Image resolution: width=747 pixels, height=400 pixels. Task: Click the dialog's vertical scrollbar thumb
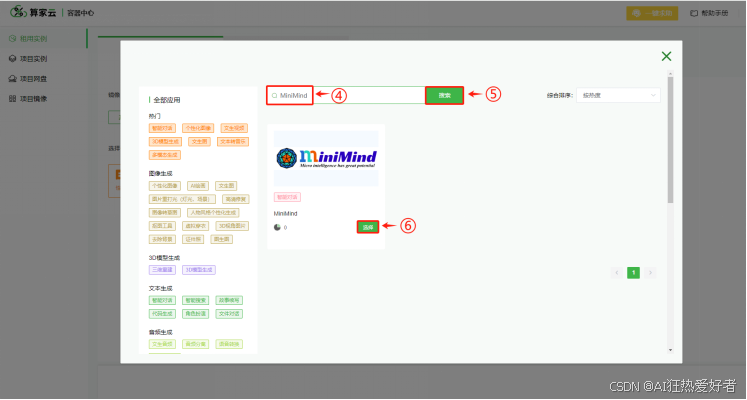click(670, 140)
